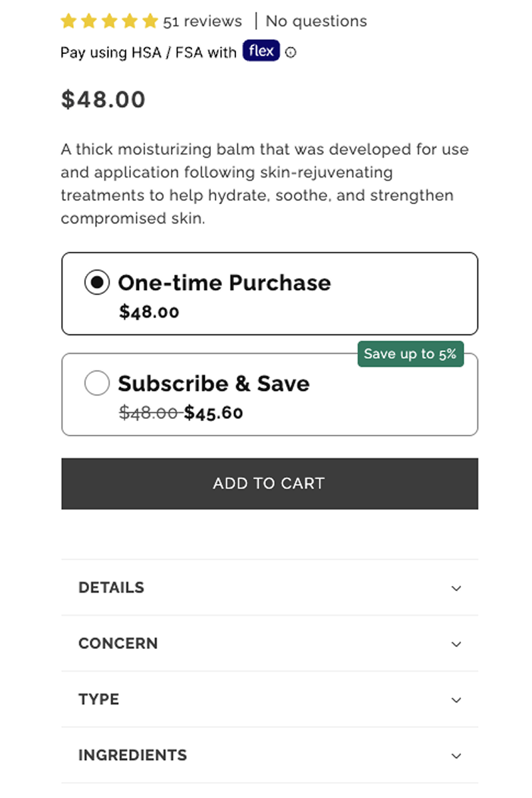Open the DETAILS accordion section label
Screen dimensions: 532x798
click(x=111, y=588)
